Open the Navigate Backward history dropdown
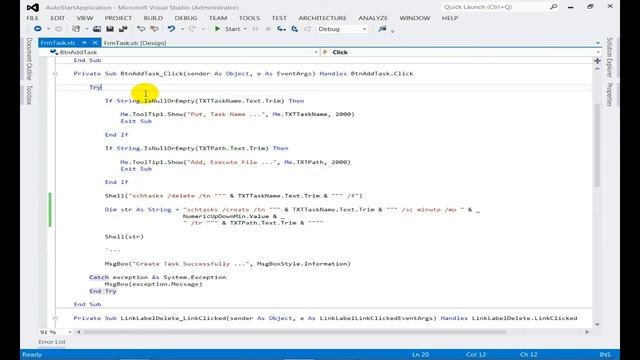This screenshot has height=360, width=640. point(48,29)
